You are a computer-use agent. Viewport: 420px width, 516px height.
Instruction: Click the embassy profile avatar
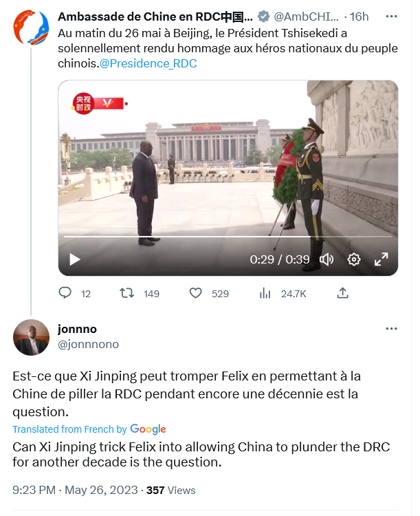coord(30,28)
